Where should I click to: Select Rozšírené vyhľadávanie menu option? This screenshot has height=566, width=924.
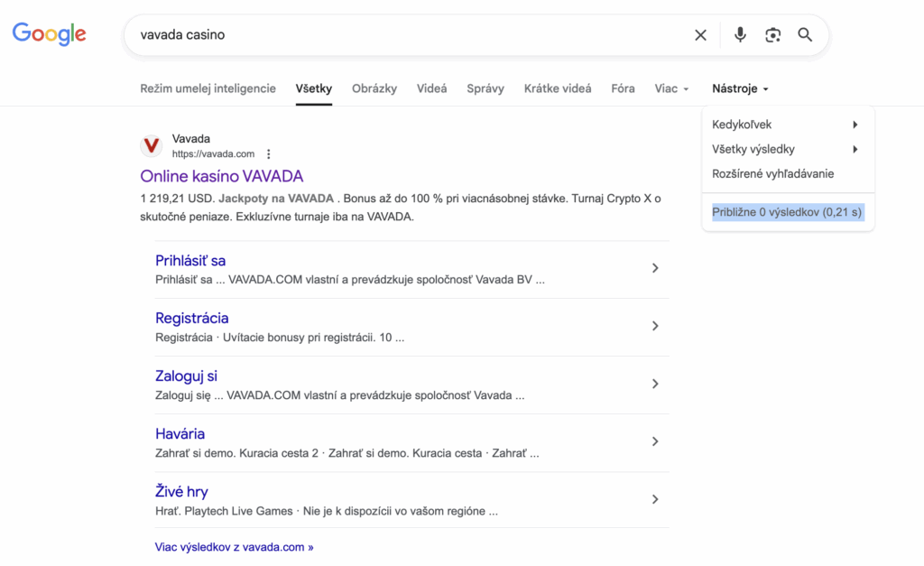coord(772,173)
